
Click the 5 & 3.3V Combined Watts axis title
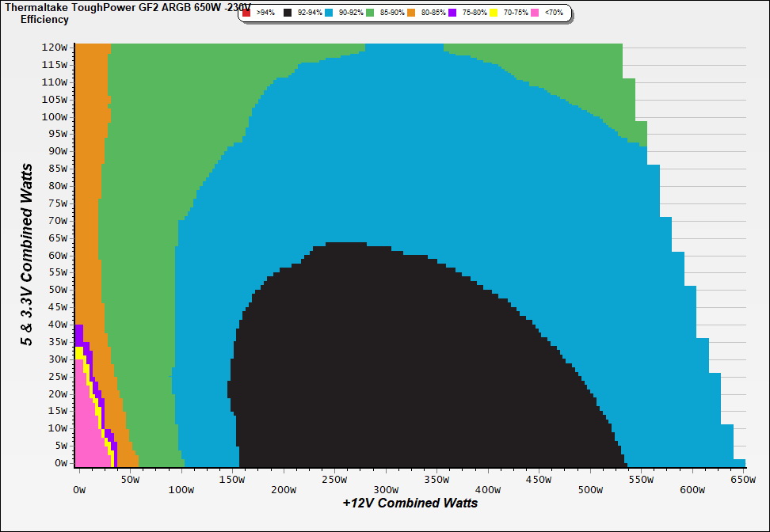28,254
